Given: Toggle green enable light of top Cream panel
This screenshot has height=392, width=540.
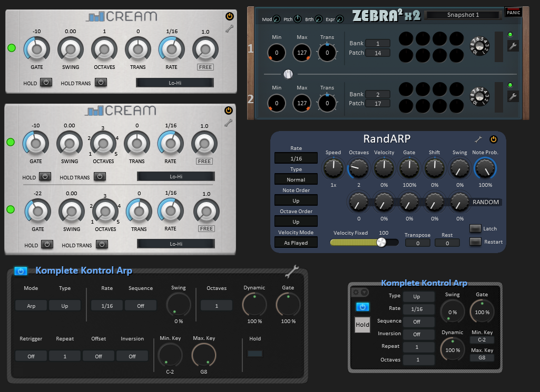Looking at the screenshot, I should 12,48.
